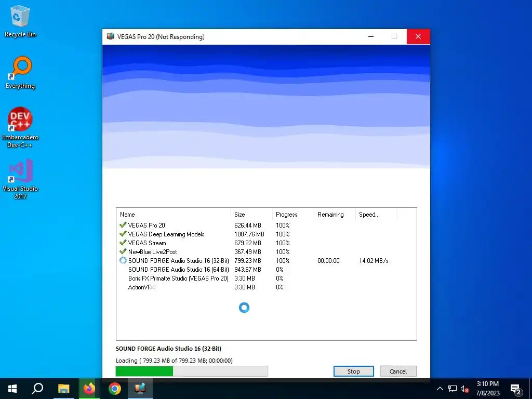Viewport: 532px width, 399px height.
Task: Click spinner icon beside SOUND FORGE 32-Bit row
Action: (x=123, y=260)
